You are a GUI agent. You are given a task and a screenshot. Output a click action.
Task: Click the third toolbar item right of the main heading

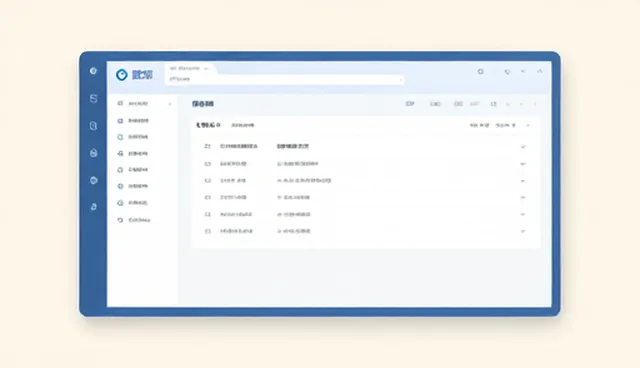(x=458, y=104)
